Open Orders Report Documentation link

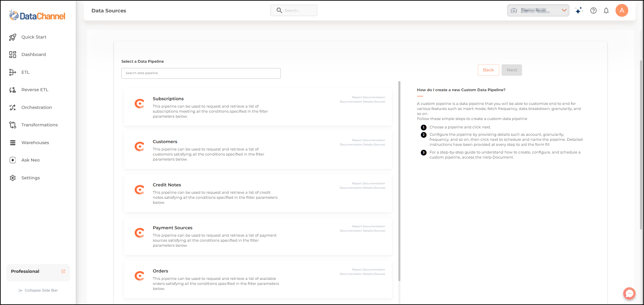(369, 270)
